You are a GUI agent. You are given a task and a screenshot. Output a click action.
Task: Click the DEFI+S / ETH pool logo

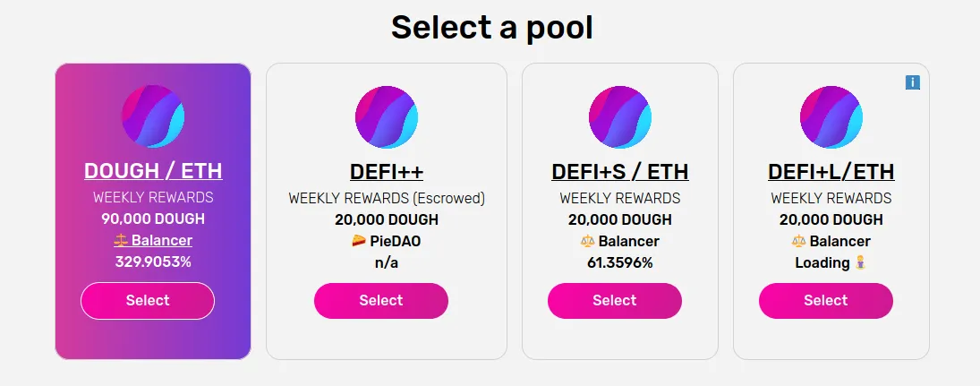click(x=620, y=117)
